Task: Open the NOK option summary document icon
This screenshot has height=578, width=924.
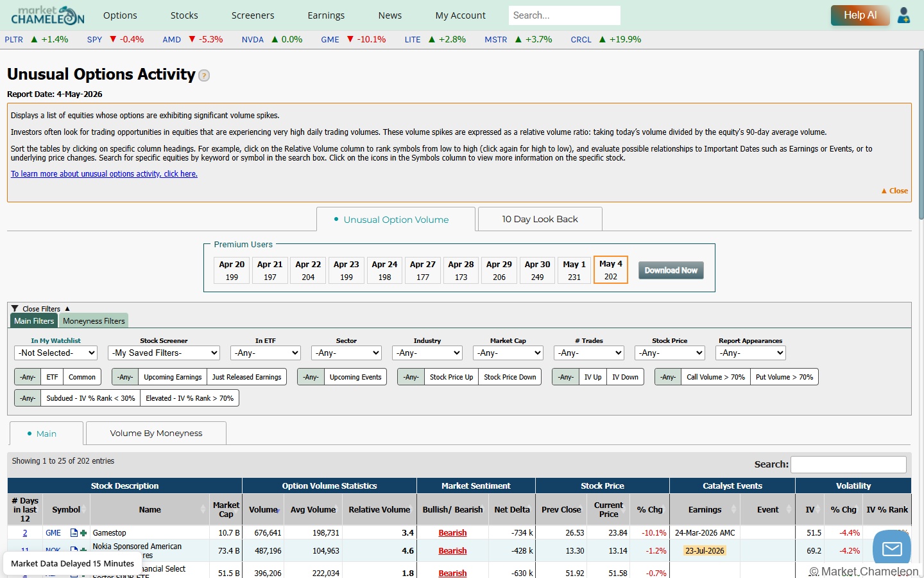Action: click(74, 550)
